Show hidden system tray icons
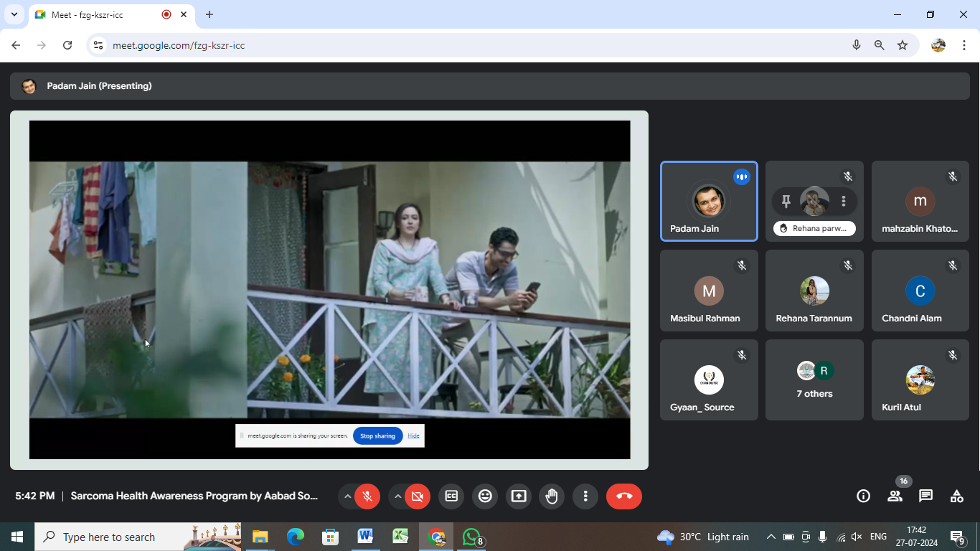The image size is (980, 551). coord(771,537)
